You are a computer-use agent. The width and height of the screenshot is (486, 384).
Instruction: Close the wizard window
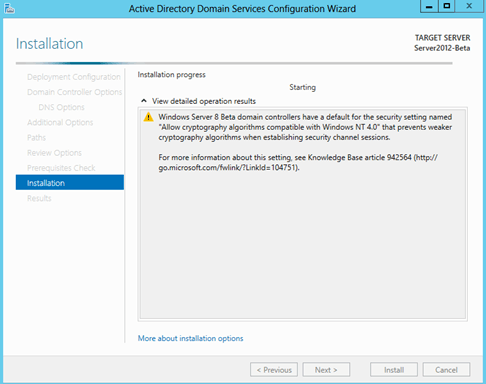pyautogui.click(x=469, y=6)
